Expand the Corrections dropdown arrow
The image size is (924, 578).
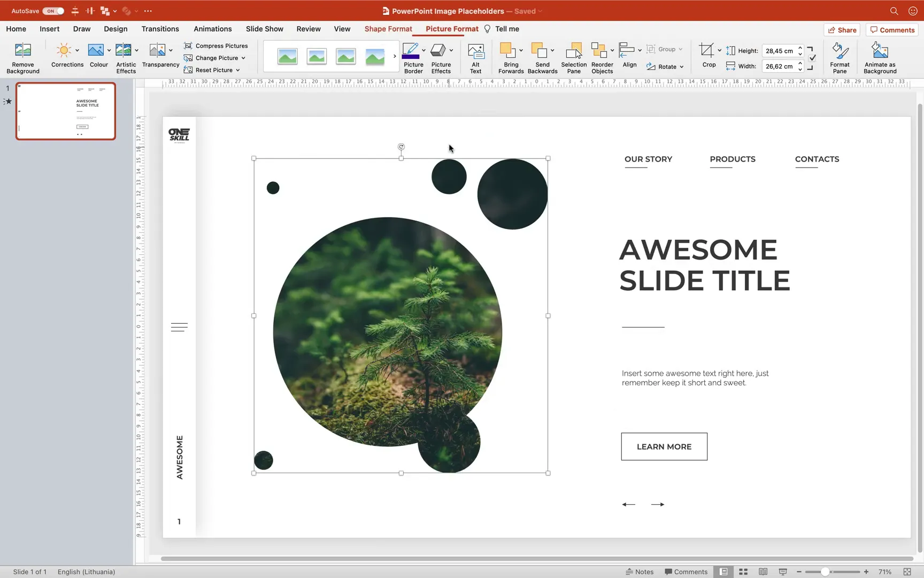[x=77, y=50]
